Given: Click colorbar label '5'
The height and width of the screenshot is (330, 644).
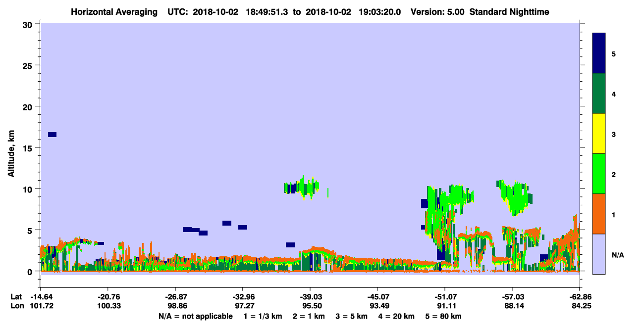Looking at the screenshot, I should click(614, 53).
